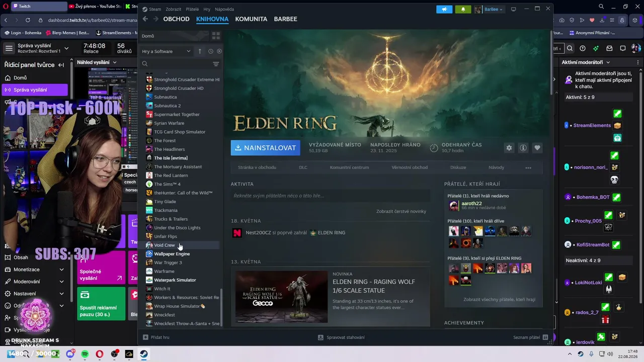The height and width of the screenshot is (362, 644).
Task: Open more game links ellipsis
Action: pyautogui.click(x=528, y=167)
